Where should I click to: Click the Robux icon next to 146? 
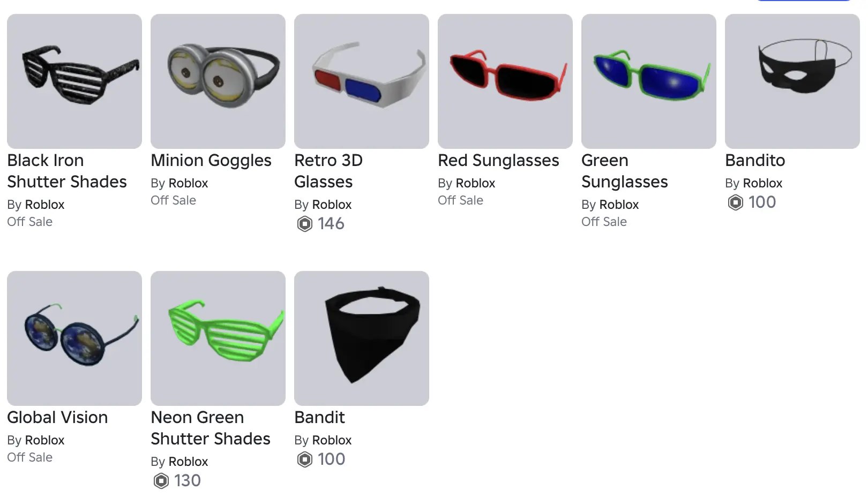point(305,224)
